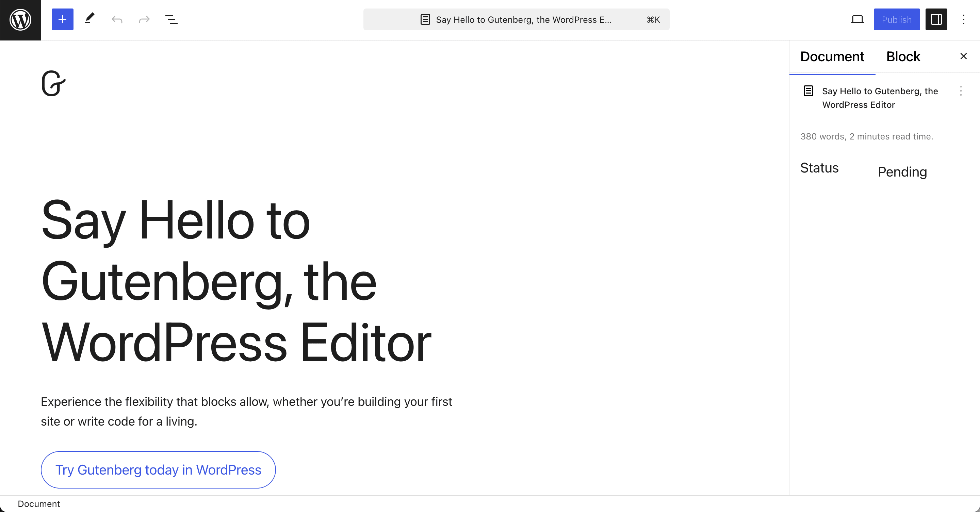Click the Add New block icon
980x512 pixels.
click(62, 19)
